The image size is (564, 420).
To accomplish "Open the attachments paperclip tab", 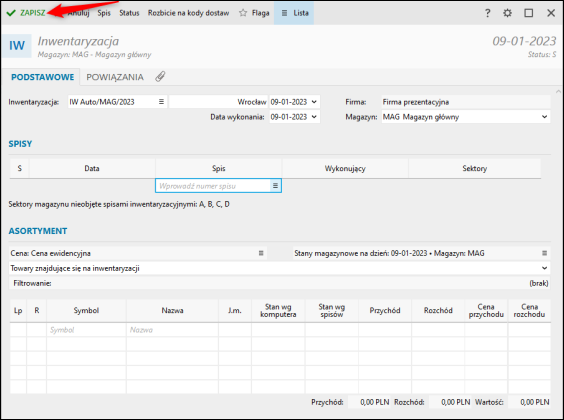I will click(x=160, y=77).
